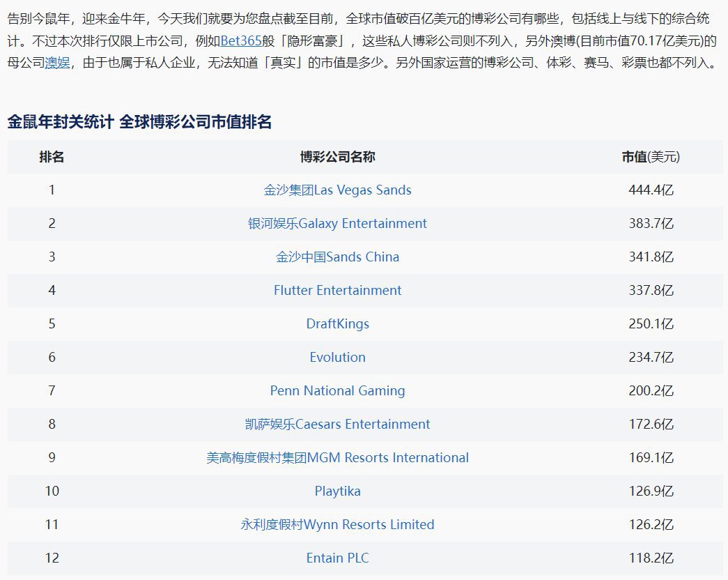This screenshot has height=580, width=728.
Task: Click the 澳娱 hyperlink
Action: click(58, 62)
